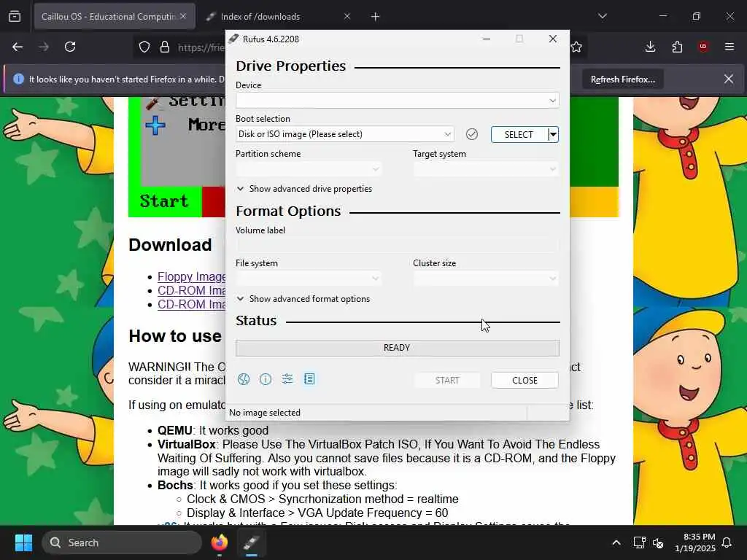Expand Show advanced drive properties
This screenshot has width=747, height=560.
304,189
